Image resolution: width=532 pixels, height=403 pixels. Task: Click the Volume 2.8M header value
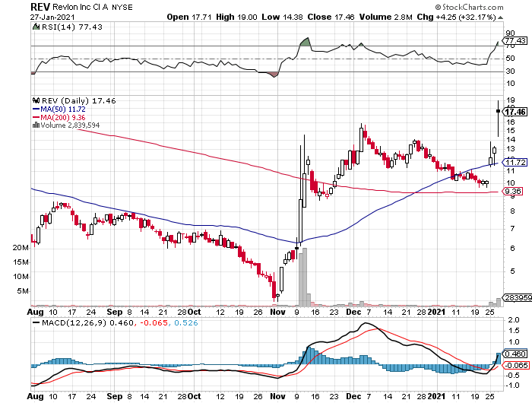[386, 17]
